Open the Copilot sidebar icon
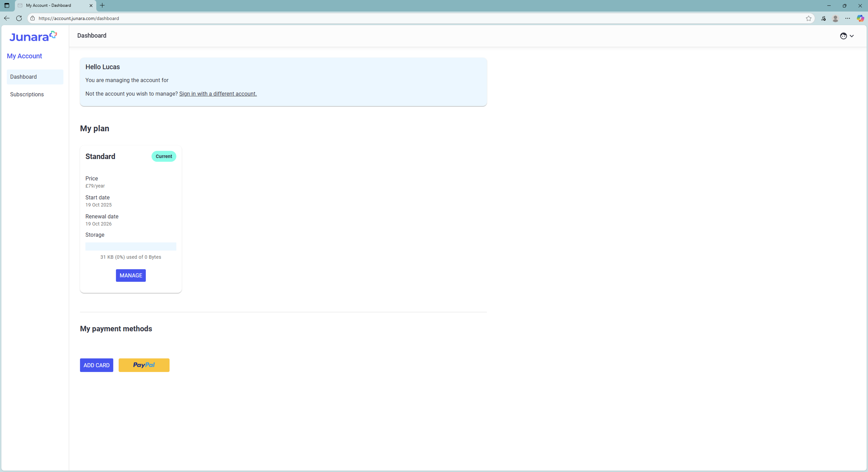The width and height of the screenshot is (868, 472). tap(860, 19)
